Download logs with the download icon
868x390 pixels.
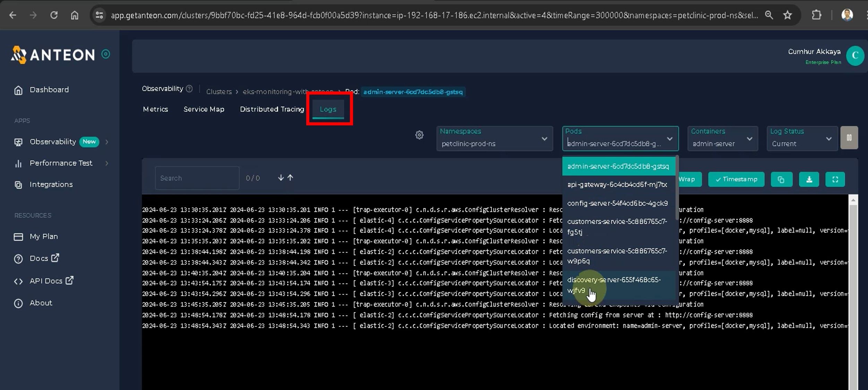point(809,179)
